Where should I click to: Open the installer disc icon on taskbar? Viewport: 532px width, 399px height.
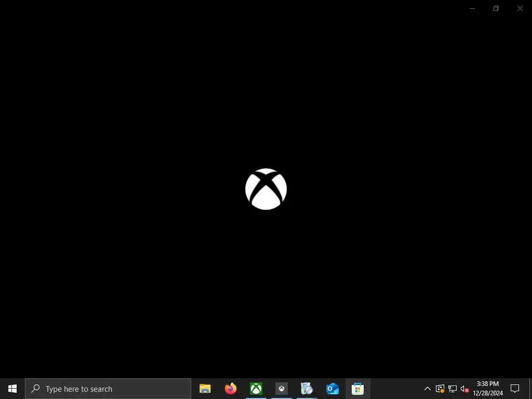click(x=307, y=389)
